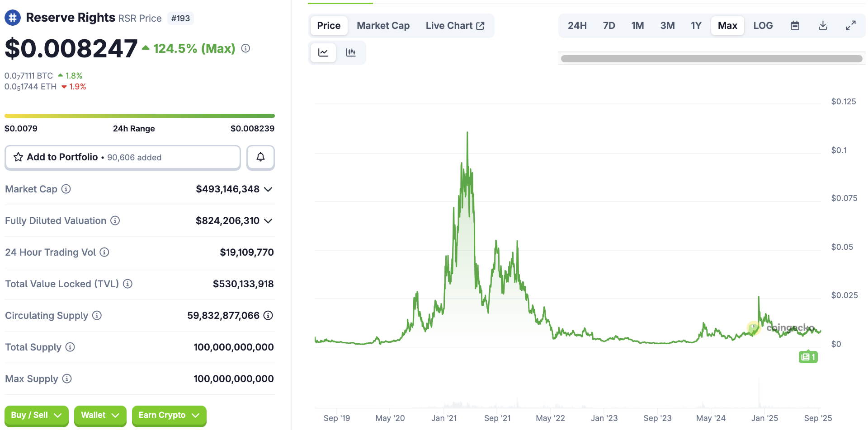Select 1Y time range
868x430 pixels.
[696, 26]
